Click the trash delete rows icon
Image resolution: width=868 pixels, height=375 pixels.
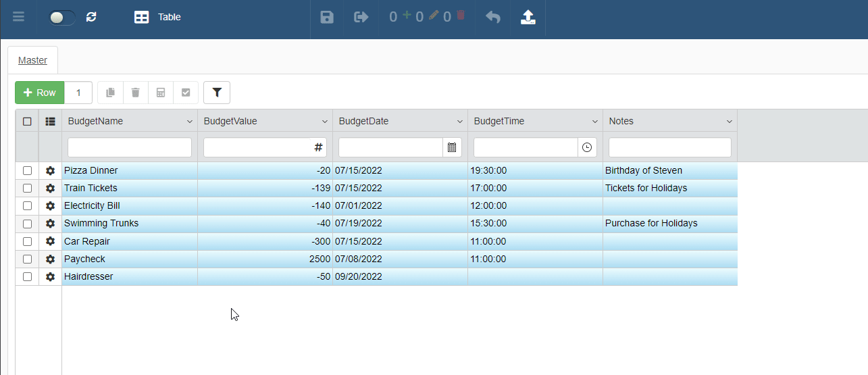click(136, 93)
